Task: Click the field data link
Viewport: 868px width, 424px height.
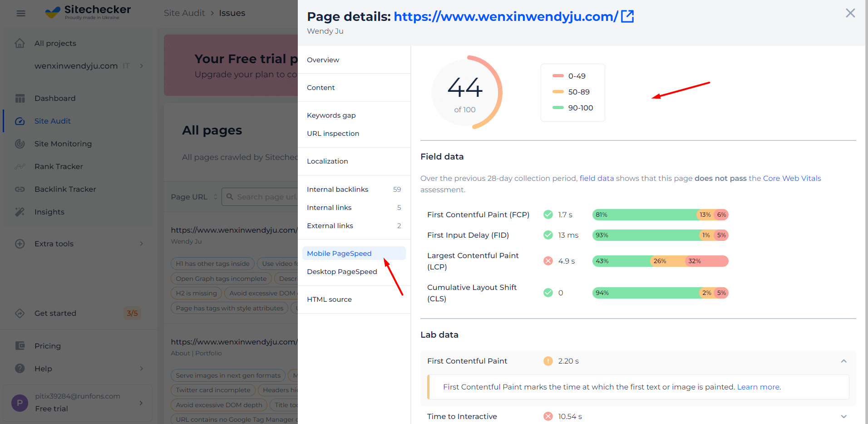Action: click(x=597, y=178)
